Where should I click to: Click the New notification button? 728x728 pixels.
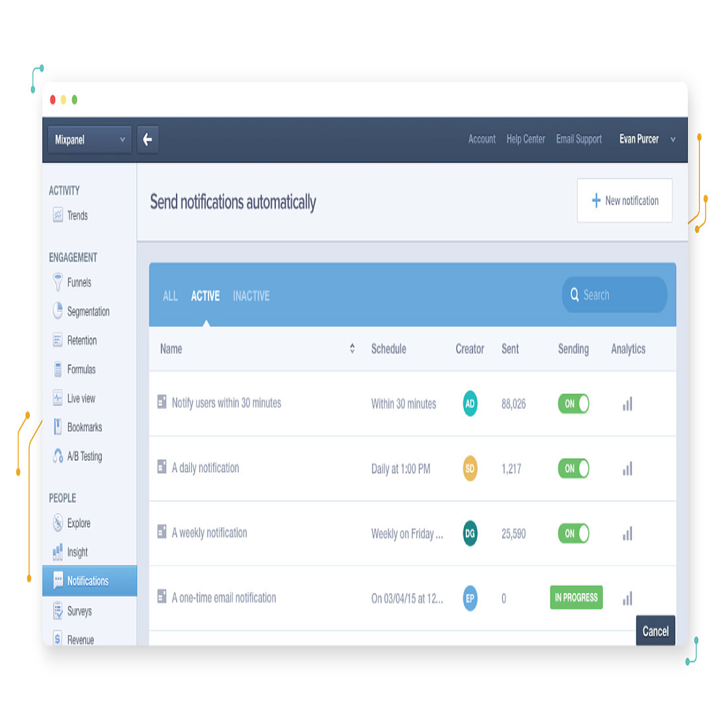click(x=624, y=201)
